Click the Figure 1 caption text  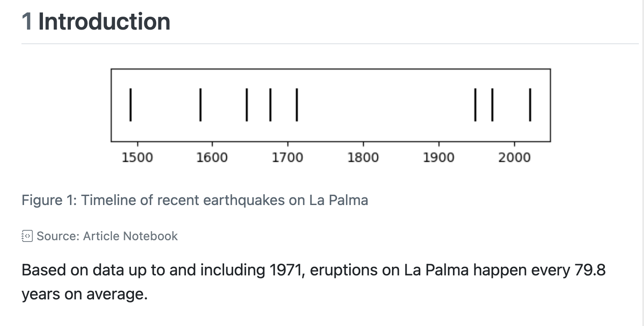194,200
